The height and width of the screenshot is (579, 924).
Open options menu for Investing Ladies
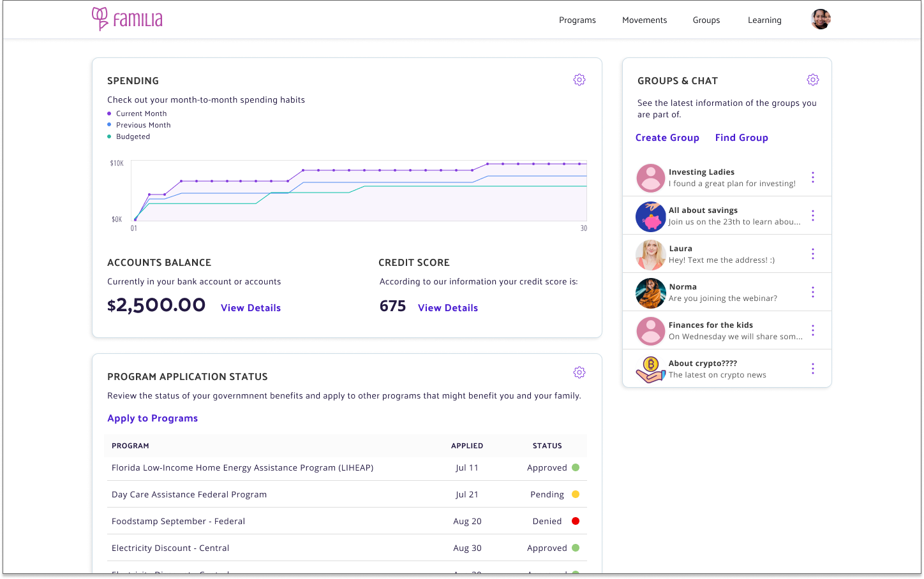(x=812, y=177)
